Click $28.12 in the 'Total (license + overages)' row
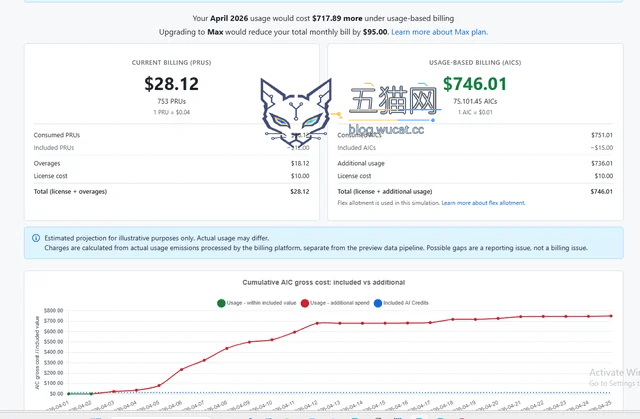The image size is (640, 419). [300, 191]
